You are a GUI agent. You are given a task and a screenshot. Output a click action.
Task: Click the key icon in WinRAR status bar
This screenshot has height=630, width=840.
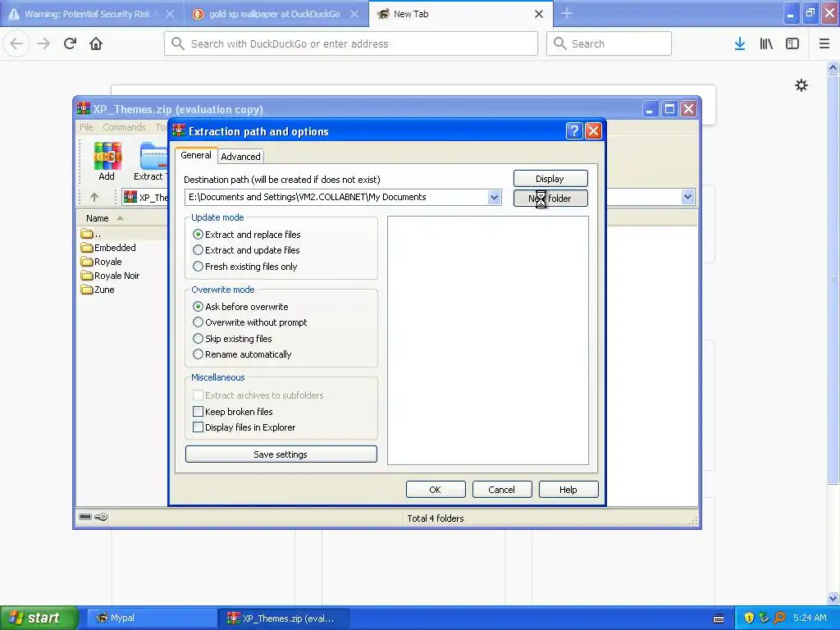(101, 517)
